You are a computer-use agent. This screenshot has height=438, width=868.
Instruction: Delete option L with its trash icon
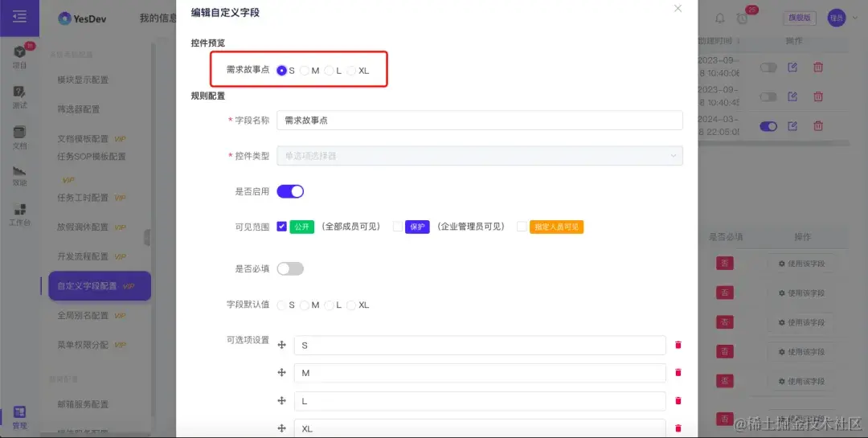(678, 400)
